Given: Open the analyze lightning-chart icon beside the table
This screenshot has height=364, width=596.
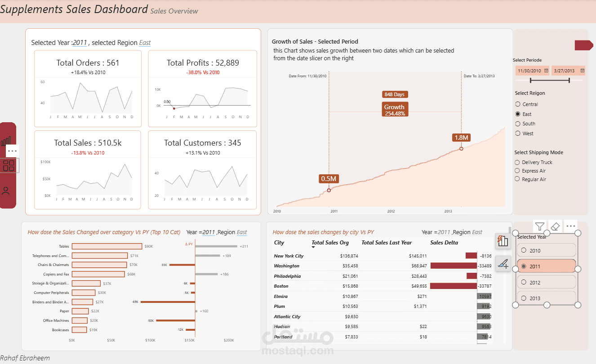Looking at the screenshot, I should pos(503,241).
